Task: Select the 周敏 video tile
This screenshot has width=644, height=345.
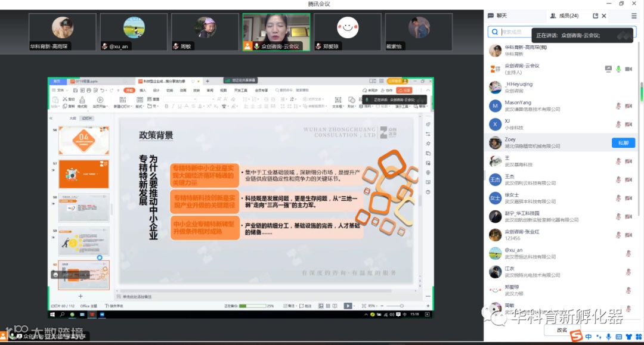Action: 205,32
